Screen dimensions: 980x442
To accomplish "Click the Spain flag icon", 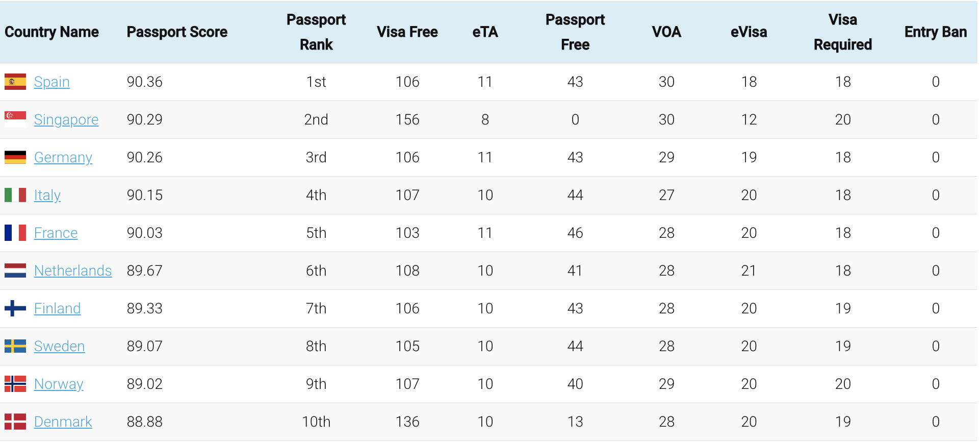I will point(15,82).
